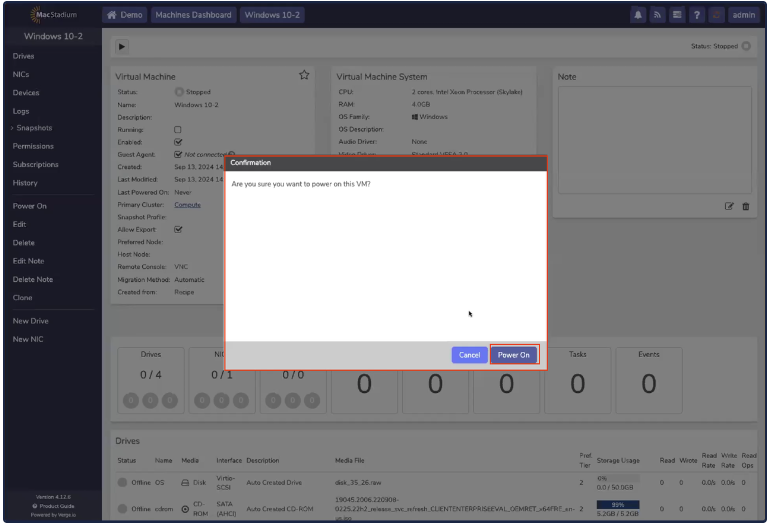The width and height of the screenshot is (768, 524).
Task: Expand the Snapshots sidebar item
Action: point(33,128)
